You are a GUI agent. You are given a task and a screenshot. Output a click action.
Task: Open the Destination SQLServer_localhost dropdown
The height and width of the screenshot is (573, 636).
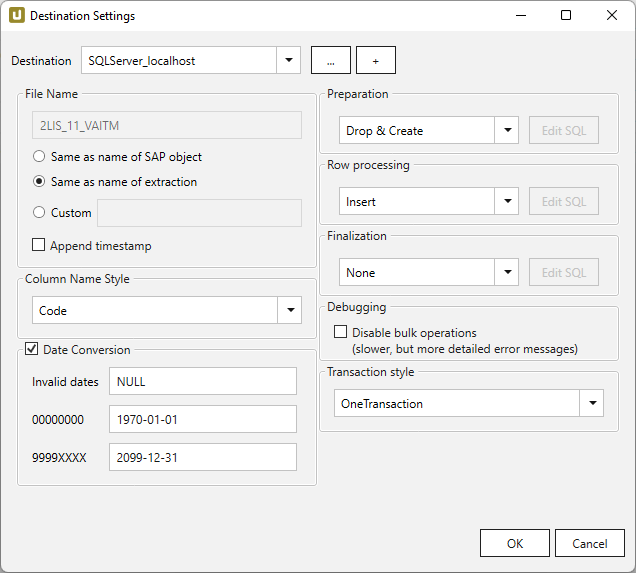click(288, 60)
